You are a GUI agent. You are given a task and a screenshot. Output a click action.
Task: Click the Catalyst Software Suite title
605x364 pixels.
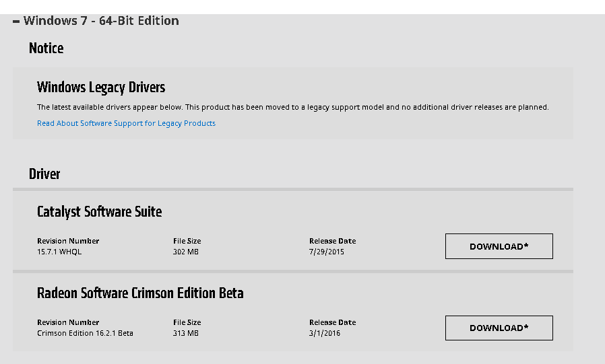click(x=99, y=212)
